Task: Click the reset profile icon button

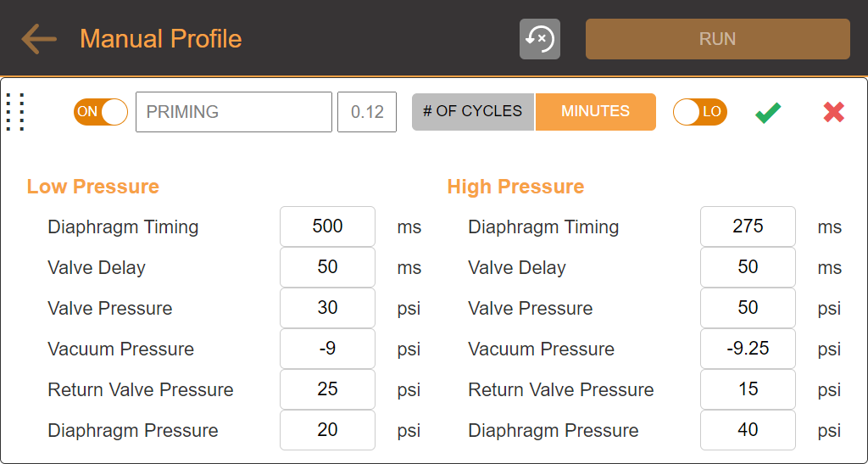Action: click(x=540, y=39)
